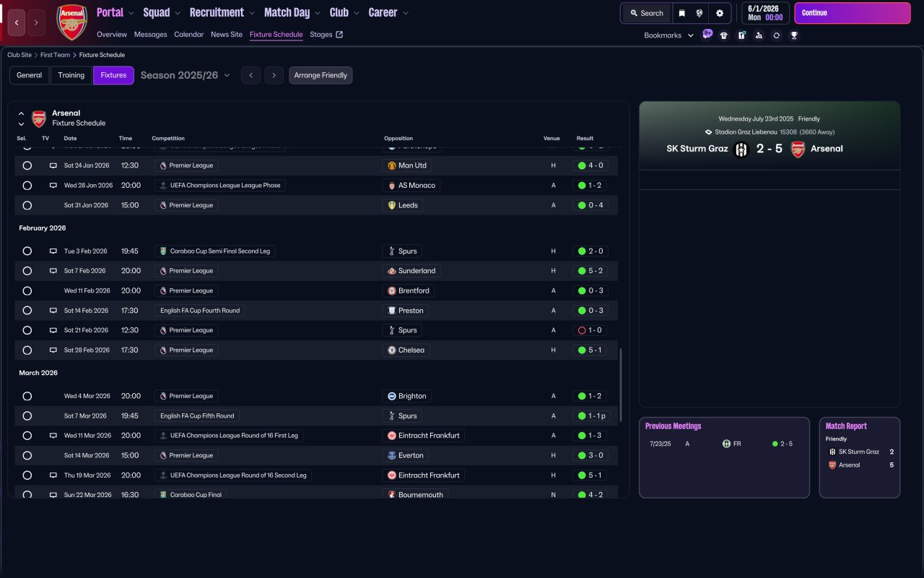Click the globe icon in the top bar
Screen dimensions: 924x578
click(699, 13)
